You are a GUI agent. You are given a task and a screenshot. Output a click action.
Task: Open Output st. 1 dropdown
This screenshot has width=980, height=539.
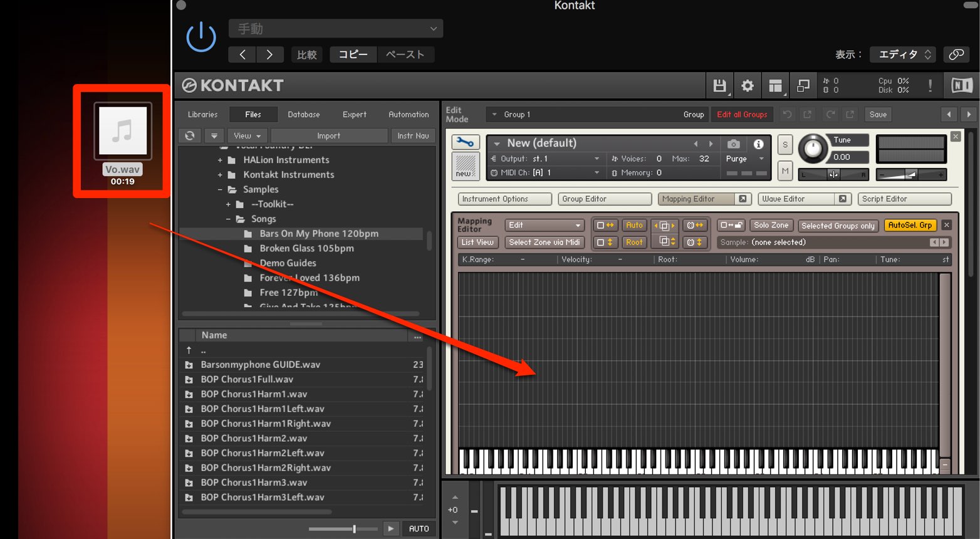545,159
